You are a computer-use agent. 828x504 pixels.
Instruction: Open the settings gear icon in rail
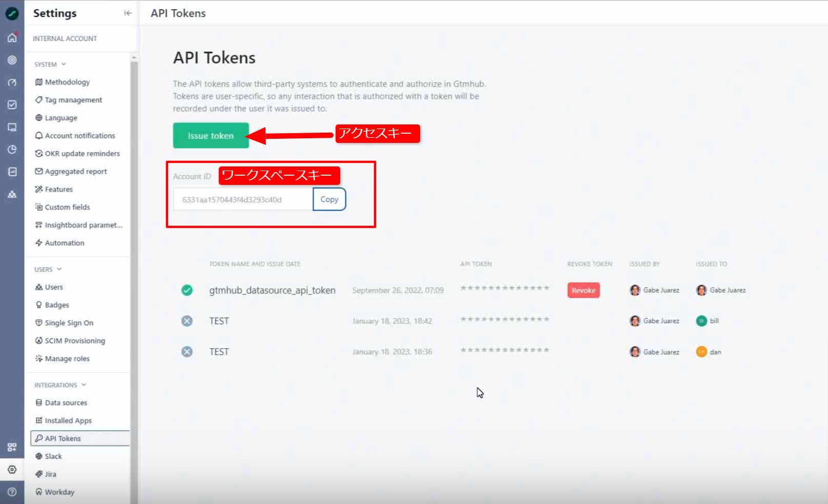(x=12, y=469)
